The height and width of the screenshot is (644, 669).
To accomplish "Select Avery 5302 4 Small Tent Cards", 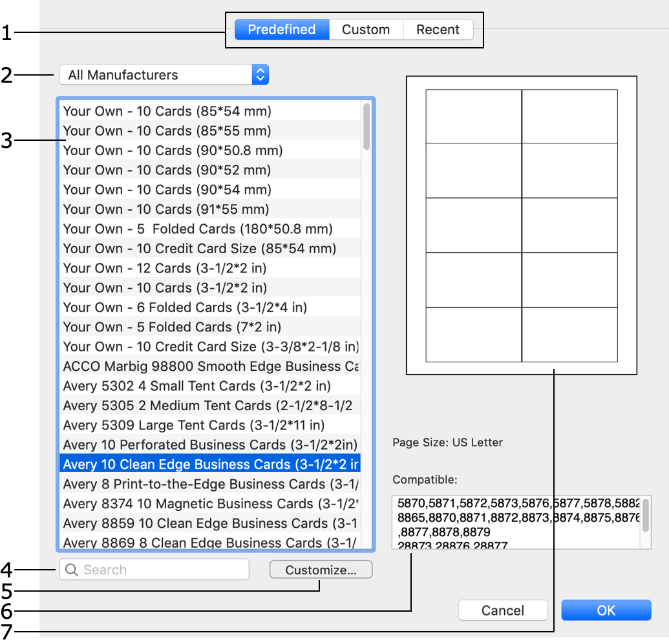I will click(x=210, y=386).
